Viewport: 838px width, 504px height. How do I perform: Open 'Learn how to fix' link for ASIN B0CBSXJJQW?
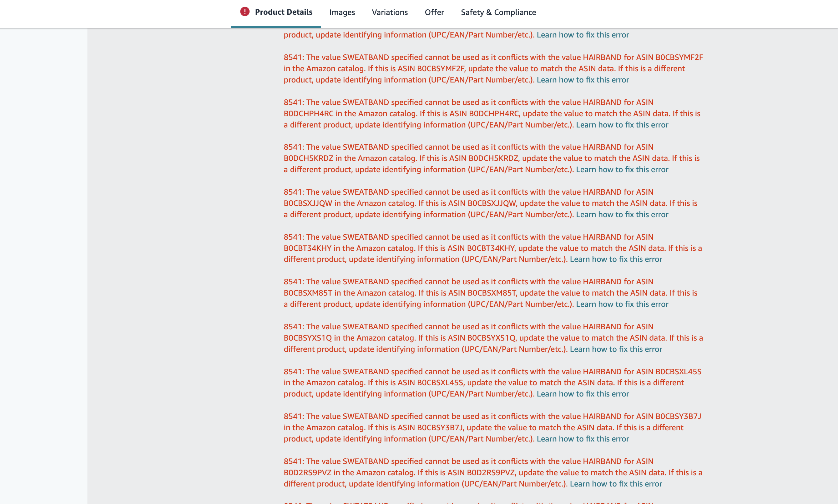pyautogui.click(x=622, y=214)
